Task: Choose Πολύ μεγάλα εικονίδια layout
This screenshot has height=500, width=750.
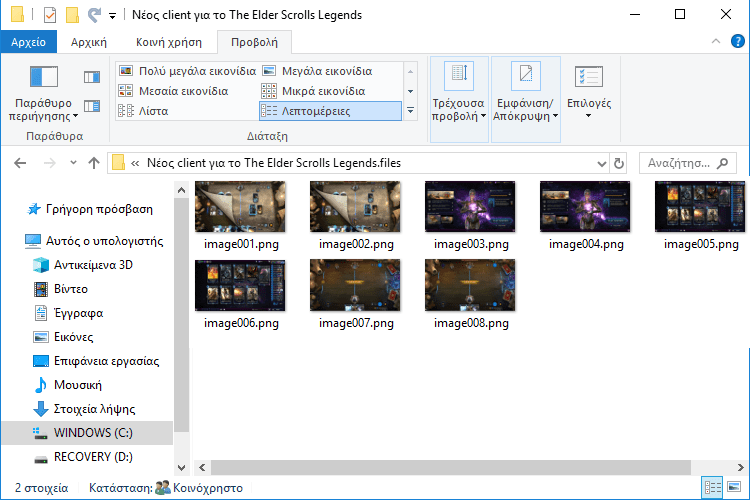Action: click(187, 71)
